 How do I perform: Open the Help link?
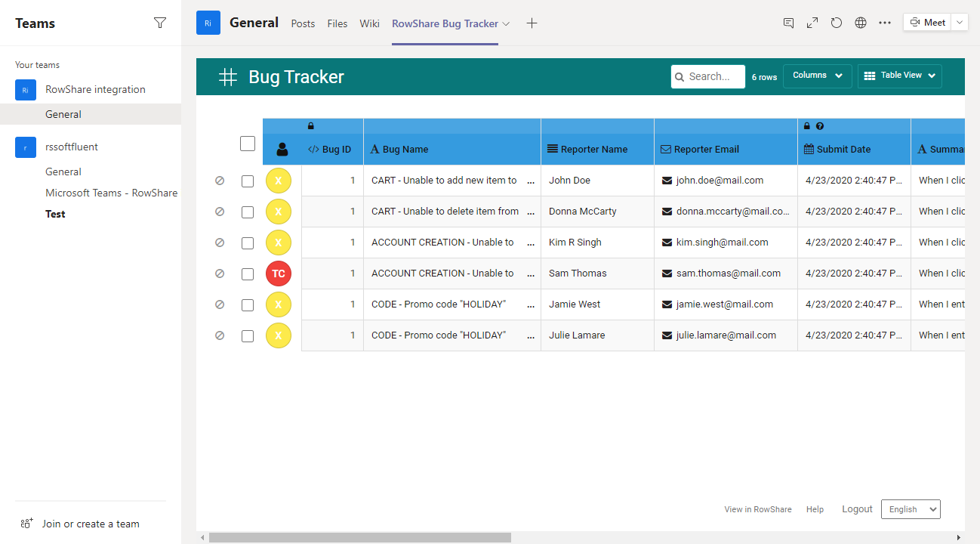tap(815, 509)
